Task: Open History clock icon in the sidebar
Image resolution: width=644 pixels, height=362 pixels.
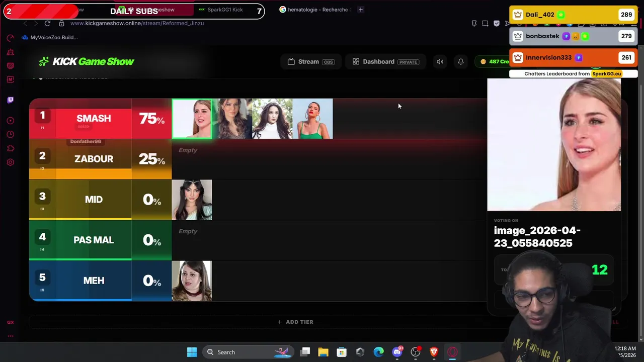Action: point(10,134)
